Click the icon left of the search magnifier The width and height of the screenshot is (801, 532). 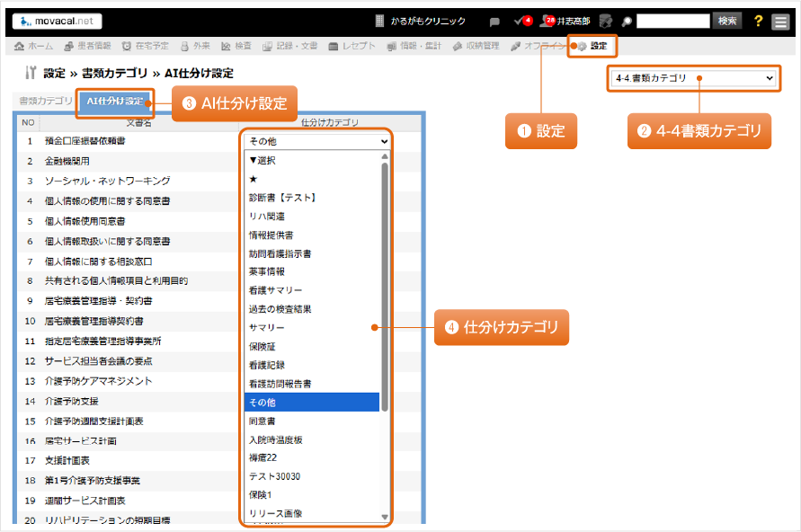(x=605, y=22)
